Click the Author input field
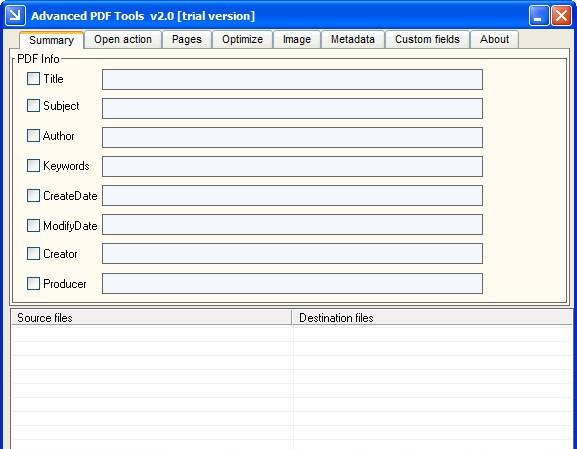The height and width of the screenshot is (449, 577). coord(293,137)
